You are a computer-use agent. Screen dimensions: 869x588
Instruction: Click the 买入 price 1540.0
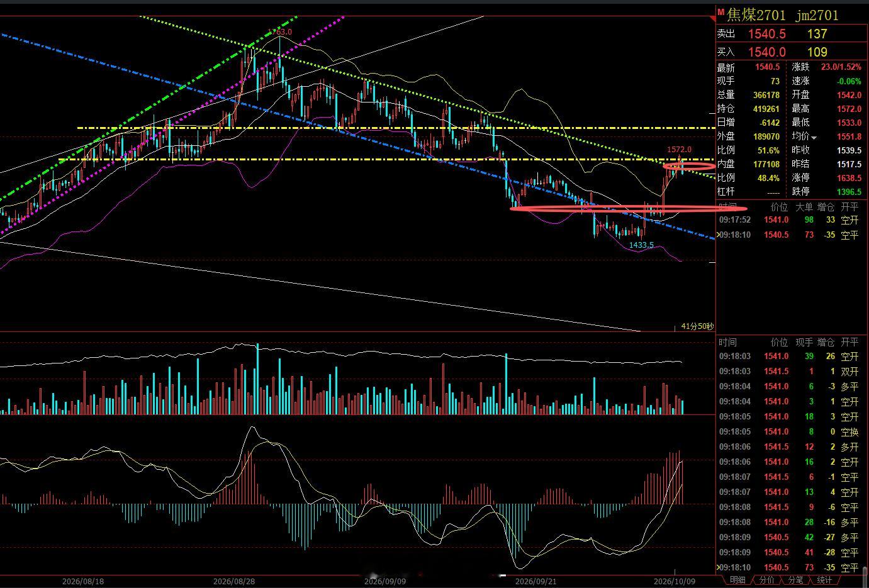pos(766,52)
